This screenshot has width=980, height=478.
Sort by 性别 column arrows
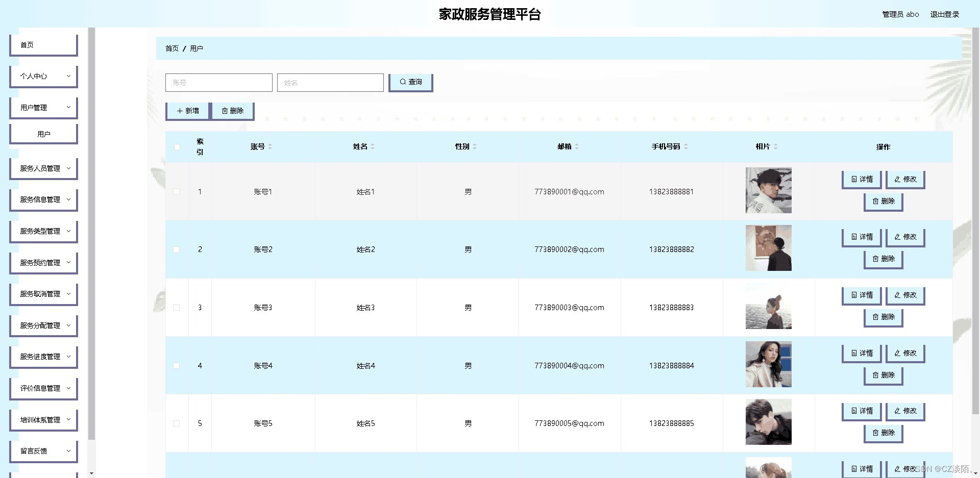click(475, 146)
